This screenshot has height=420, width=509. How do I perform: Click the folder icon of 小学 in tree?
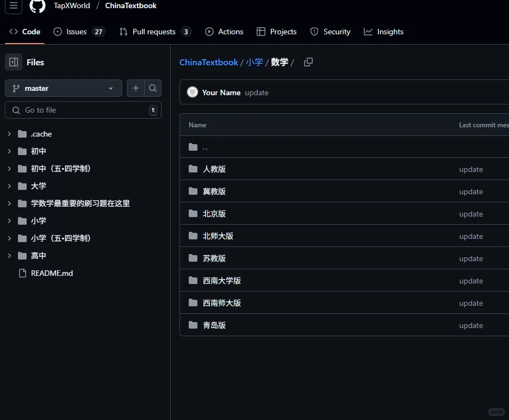point(22,221)
